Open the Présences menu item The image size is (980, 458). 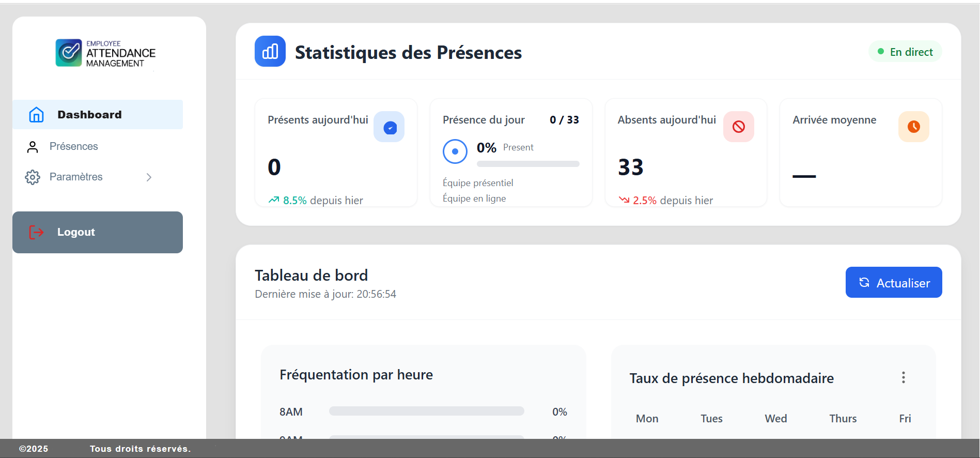pyautogui.click(x=74, y=147)
